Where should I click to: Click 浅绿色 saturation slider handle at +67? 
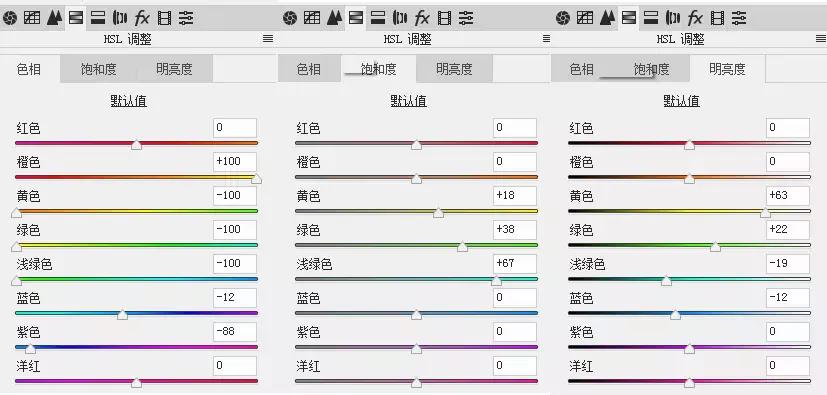(496, 281)
